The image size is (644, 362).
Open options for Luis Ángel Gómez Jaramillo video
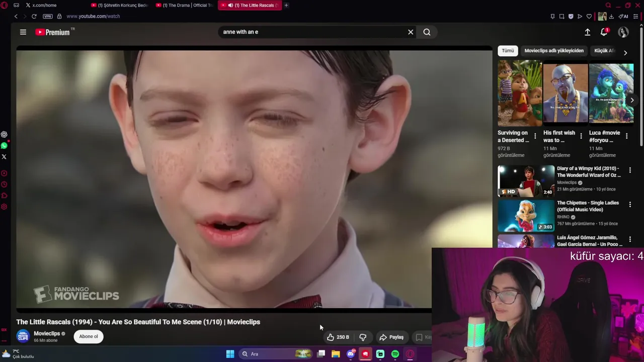point(630,239)
